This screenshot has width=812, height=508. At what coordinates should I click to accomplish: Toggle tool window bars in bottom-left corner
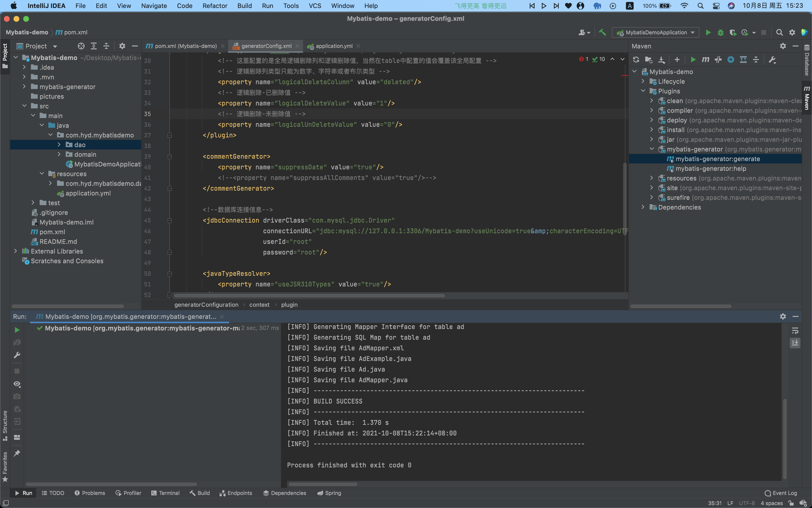coord(5,503)
